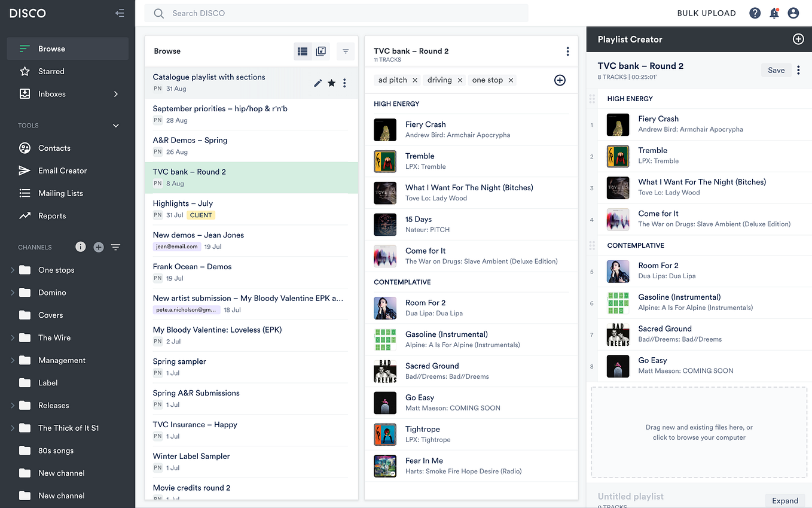
Task: Expand the Domino channel folder
Action: pos(13,293)
